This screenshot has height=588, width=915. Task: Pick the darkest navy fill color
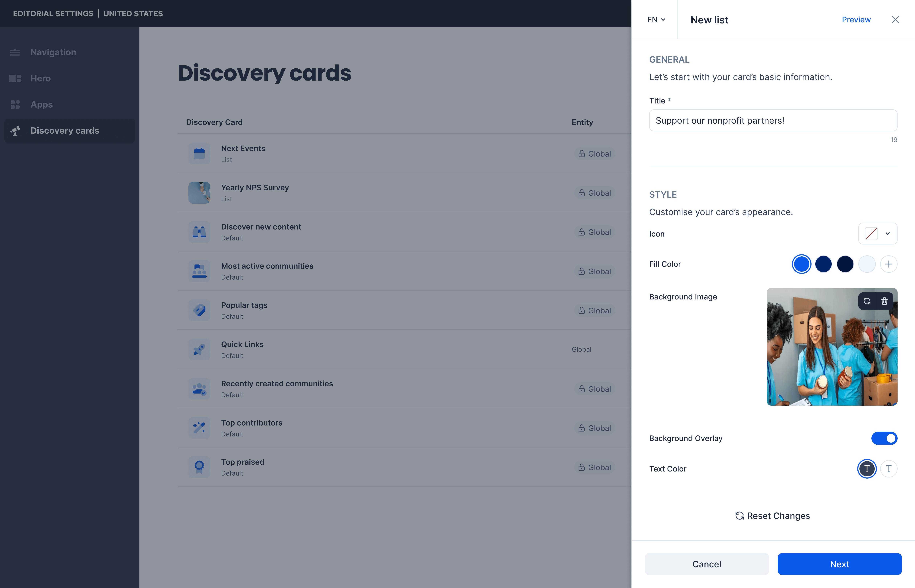pyautogui.click(x=845, y=264)
